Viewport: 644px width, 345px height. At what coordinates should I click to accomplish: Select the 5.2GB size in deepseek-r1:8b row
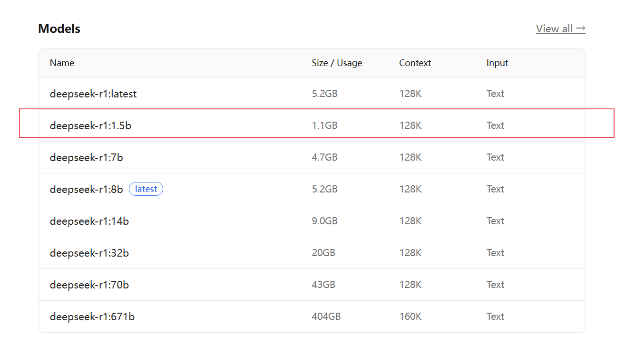325,189
